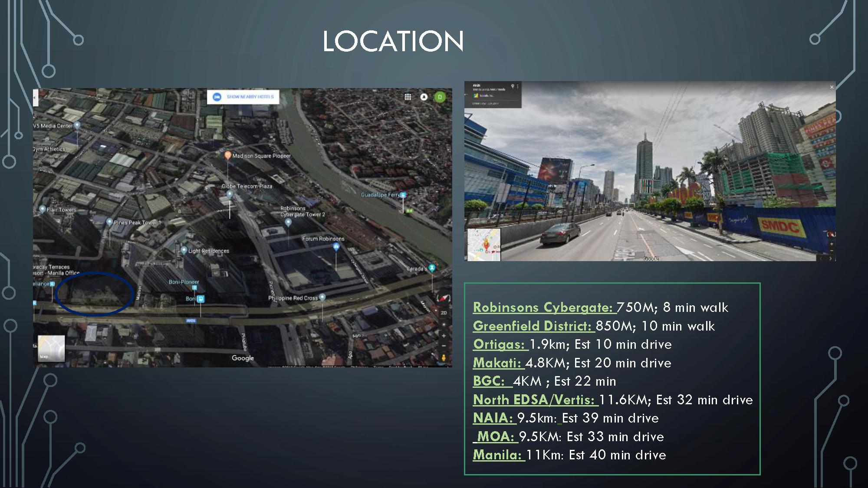Screen dimensions: 868x488
Task: Collapse the map side panel arrow
Action: coord(36,98)
